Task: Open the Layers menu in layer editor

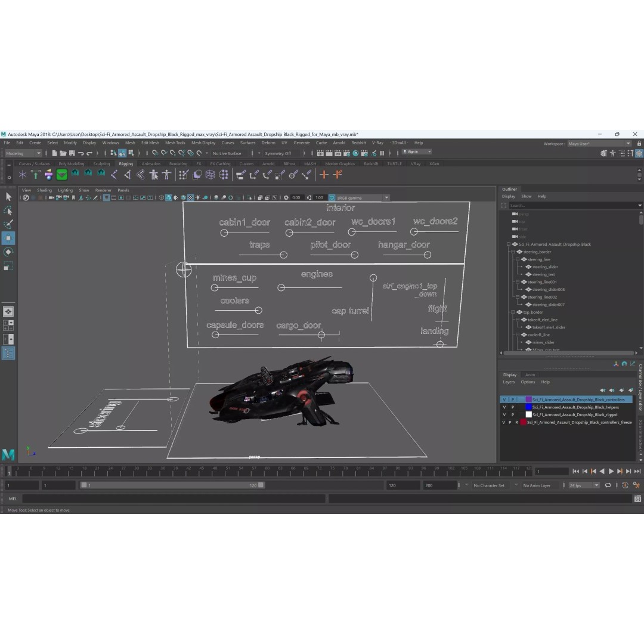Action: click(x=509, y=382)
